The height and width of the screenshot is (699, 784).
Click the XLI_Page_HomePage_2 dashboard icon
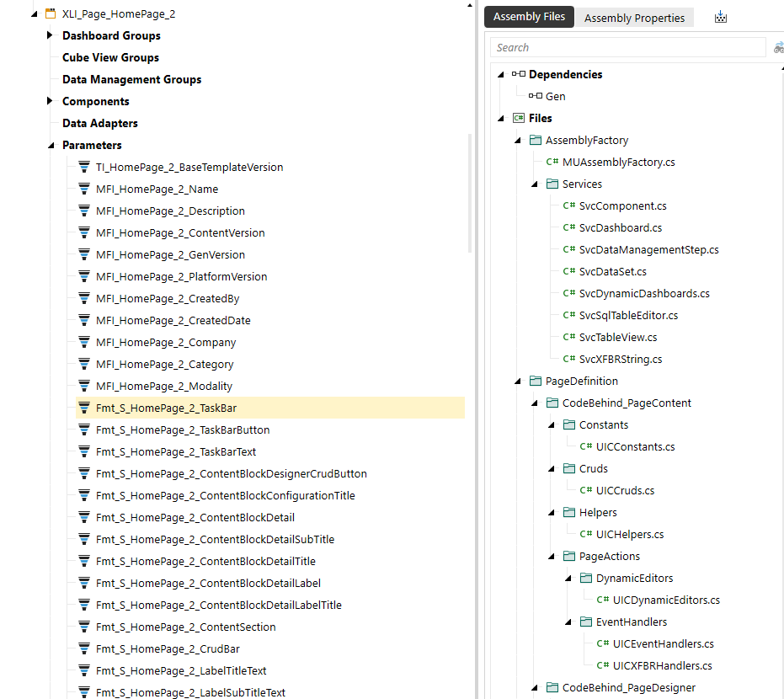pos(51,13)
